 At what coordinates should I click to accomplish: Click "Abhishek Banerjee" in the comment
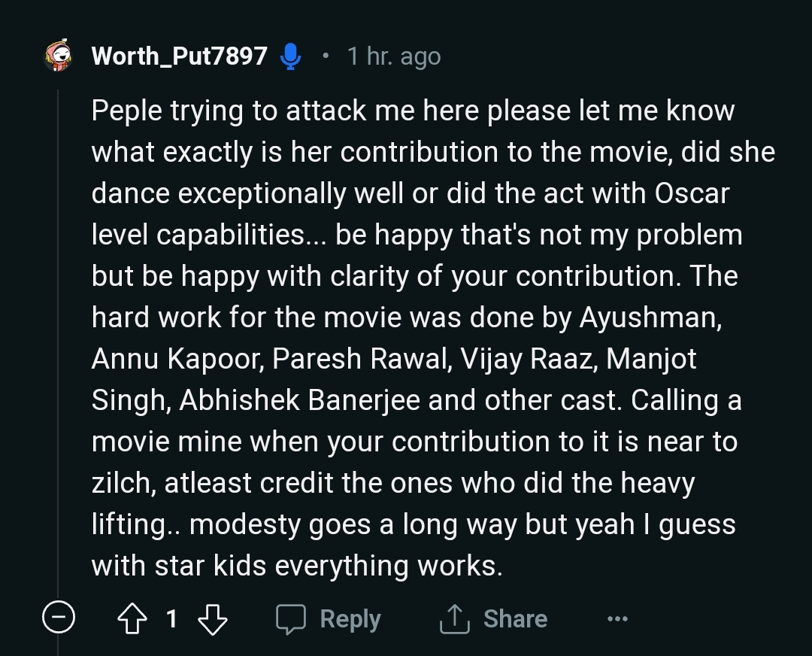pyautogui.click(x=300, y=400)
